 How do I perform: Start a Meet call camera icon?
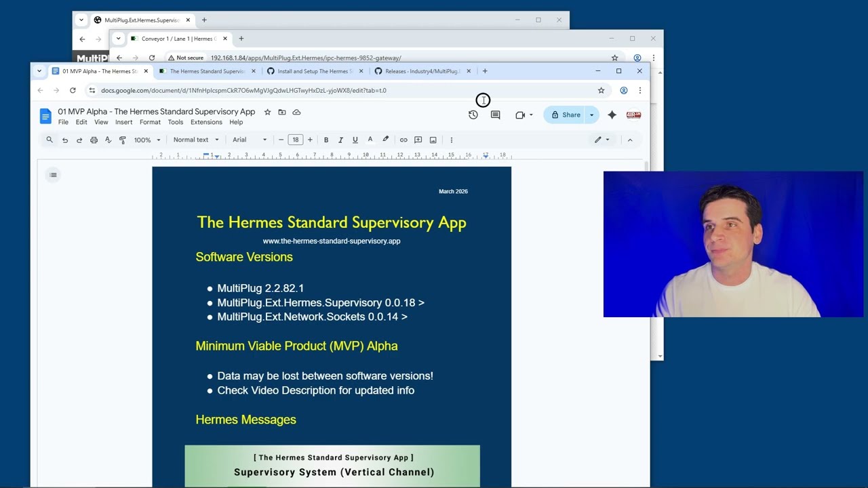[x=520, y=115]
